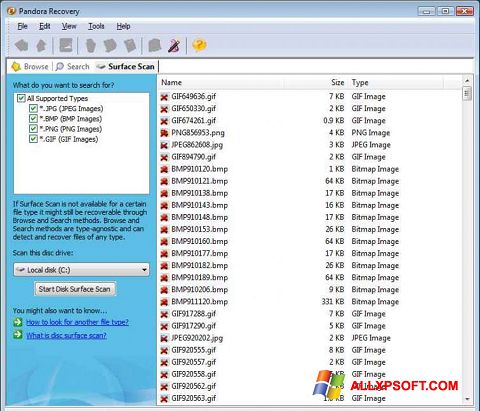
Task: Toggle the *.JPG (JPEG Images) checkbox
Action: [33, 108]
